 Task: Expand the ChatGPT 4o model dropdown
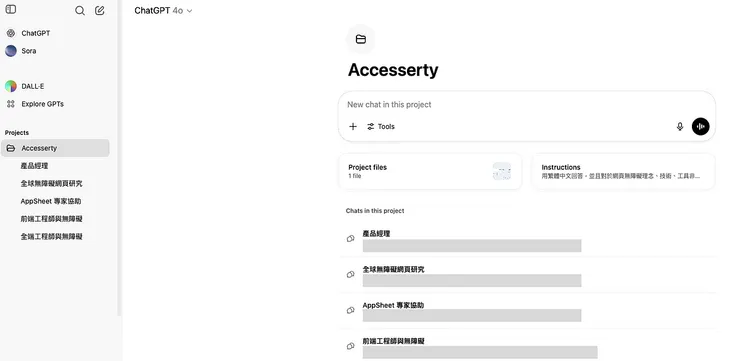tap(163, 11)
